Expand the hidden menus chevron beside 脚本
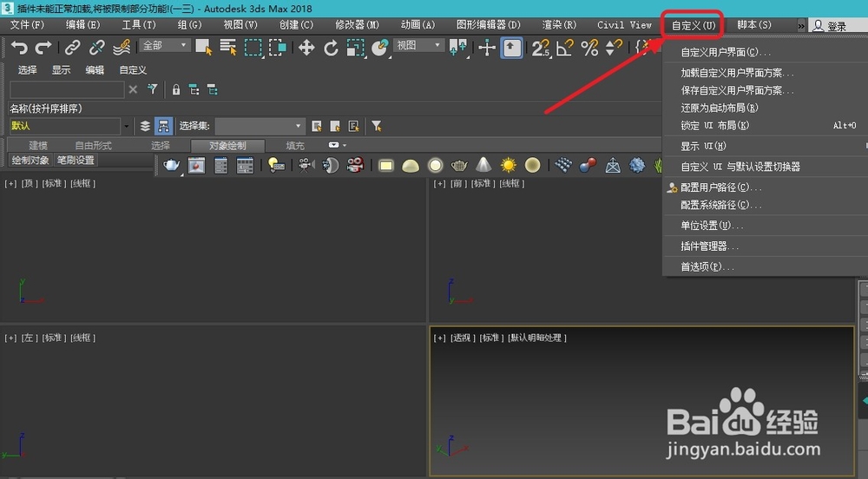Screen dimensions: 868x479 pyautogui.click(x=801, y=25)
